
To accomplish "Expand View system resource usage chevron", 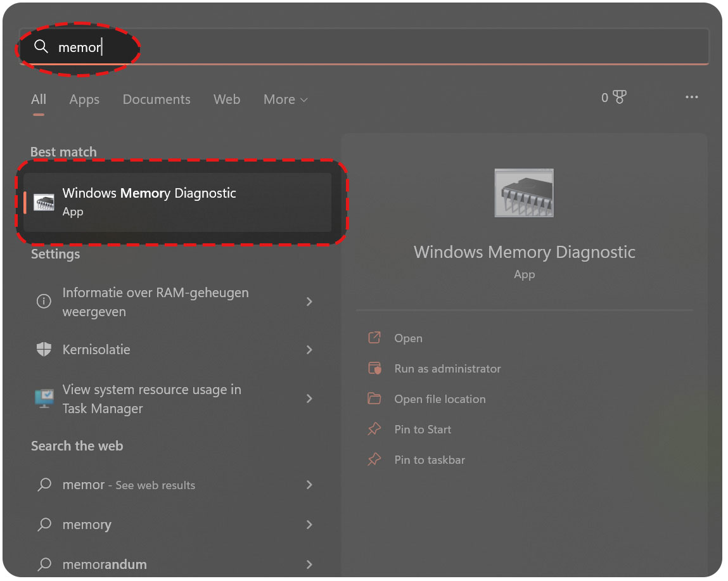I will coord(309,399).
